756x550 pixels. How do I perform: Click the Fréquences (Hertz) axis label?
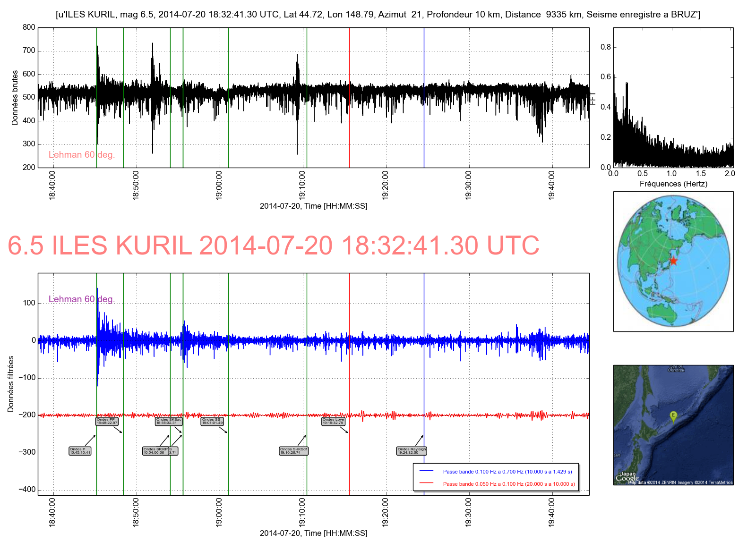[673, 184]
